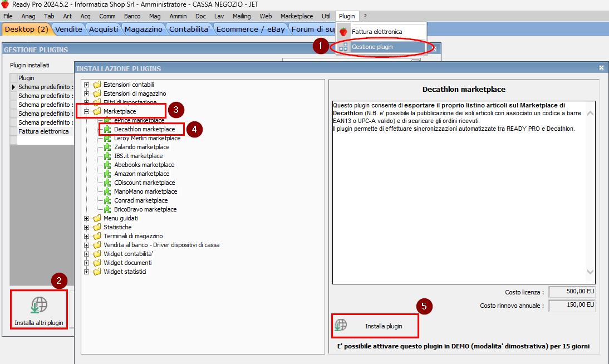The width and height of the screenshot is (609, 364).
Task: Choose Fattura elettronica menu entry
Action: click(x=382, y=32)
